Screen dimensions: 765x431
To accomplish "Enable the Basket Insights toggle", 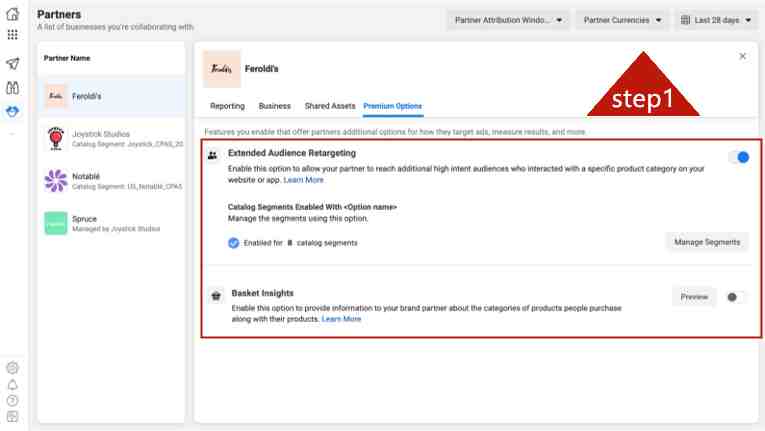I will pos(736,297).
